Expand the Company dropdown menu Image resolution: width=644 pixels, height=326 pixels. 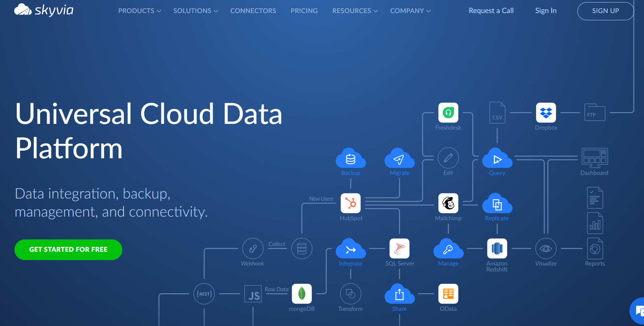point(410,11)
